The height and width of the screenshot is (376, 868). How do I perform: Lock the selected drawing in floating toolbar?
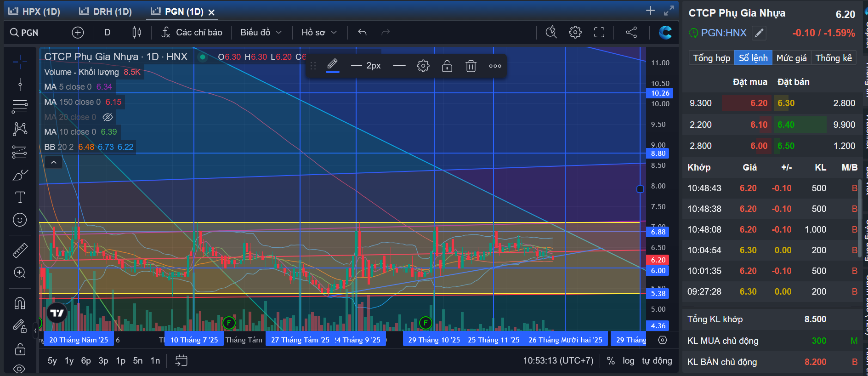(447, 66)
